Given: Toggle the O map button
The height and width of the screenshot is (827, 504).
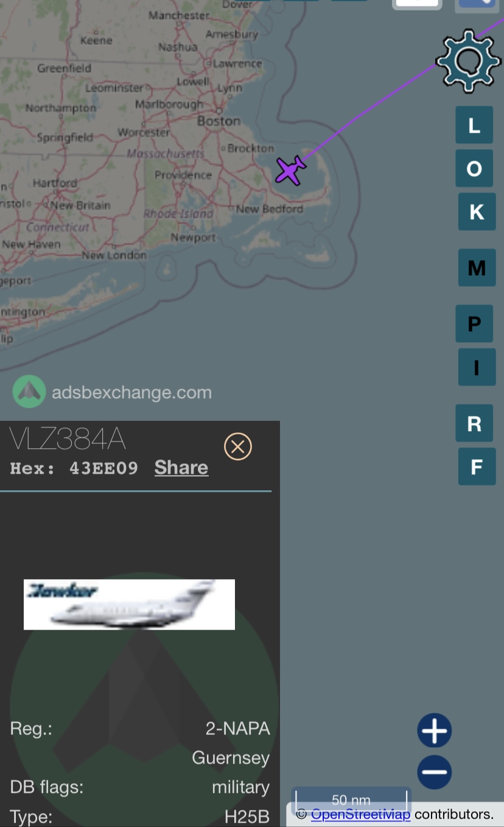Looking at the screenshot, I should tap(474, 169).
